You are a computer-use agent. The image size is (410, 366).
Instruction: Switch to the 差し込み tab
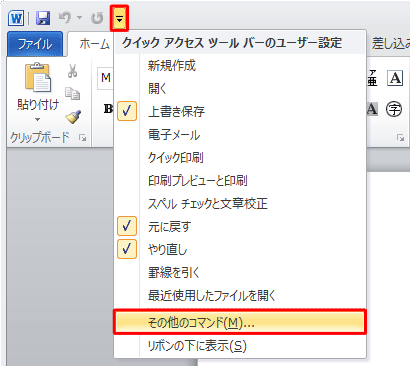(x=390, y=44)
